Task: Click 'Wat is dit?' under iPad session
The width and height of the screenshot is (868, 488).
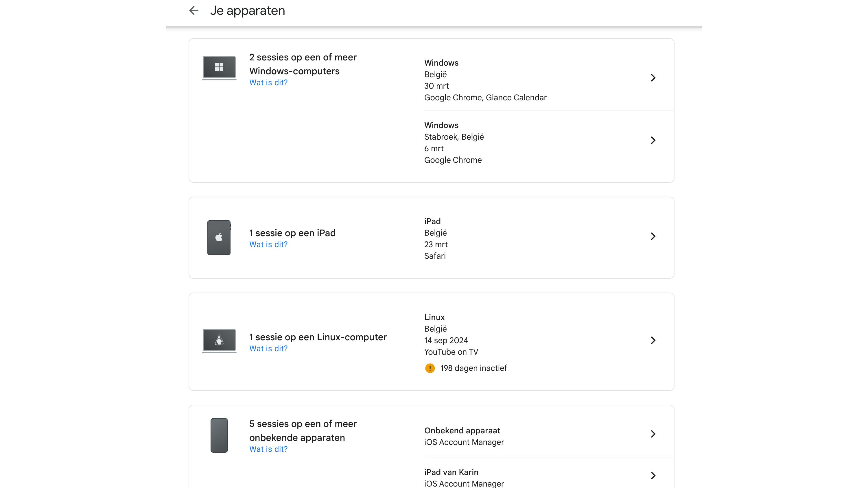Action: point(268,245)
